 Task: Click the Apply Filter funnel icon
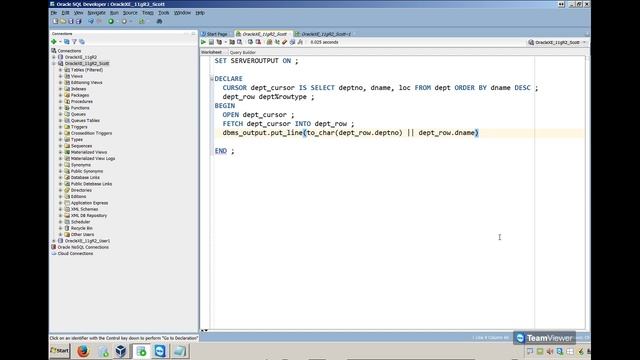coord(74,42)
